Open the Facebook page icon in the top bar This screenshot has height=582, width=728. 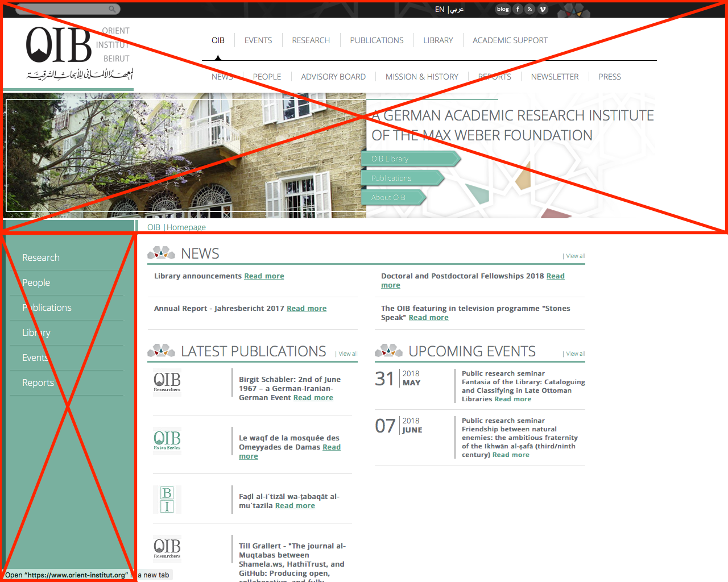(517, 9)
